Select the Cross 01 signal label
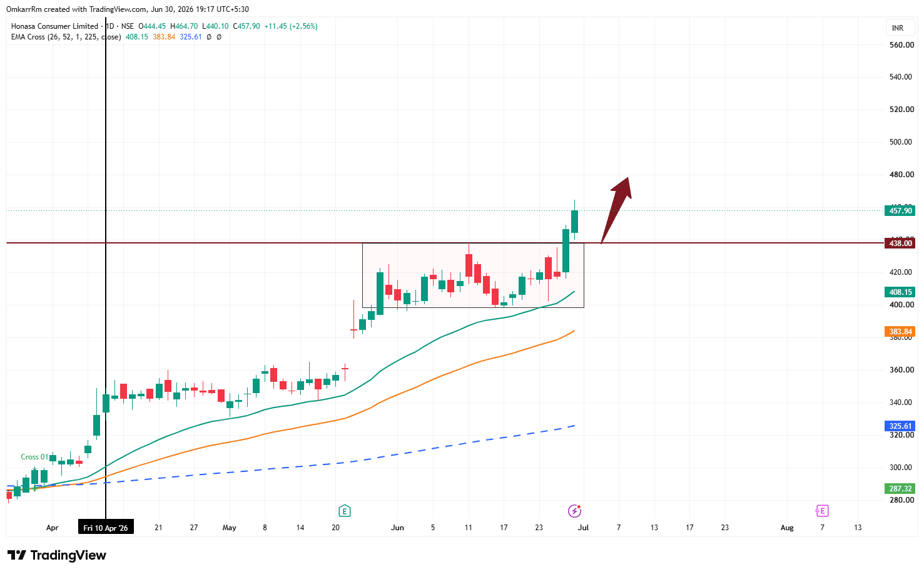This screenshot has width=924, height=574. (34, 457)
